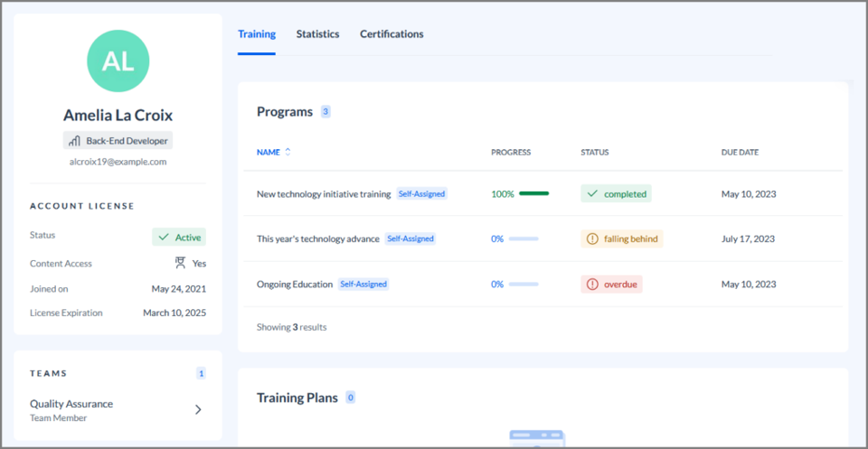Click the alcroix19@example.com email address
Image resolution: width=868 pixels, height=449 pixels.
pyautogui.click(x=118, y=162)
